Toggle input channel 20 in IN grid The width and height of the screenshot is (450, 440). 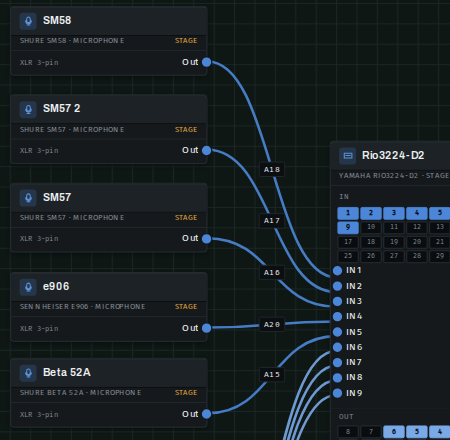[x=417, y=242]
